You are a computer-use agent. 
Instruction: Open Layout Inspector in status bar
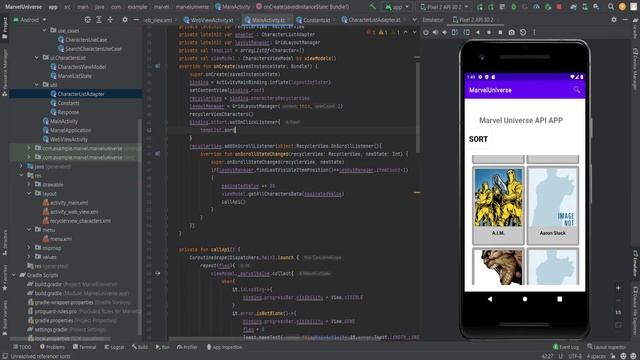(x=606, y=347)
